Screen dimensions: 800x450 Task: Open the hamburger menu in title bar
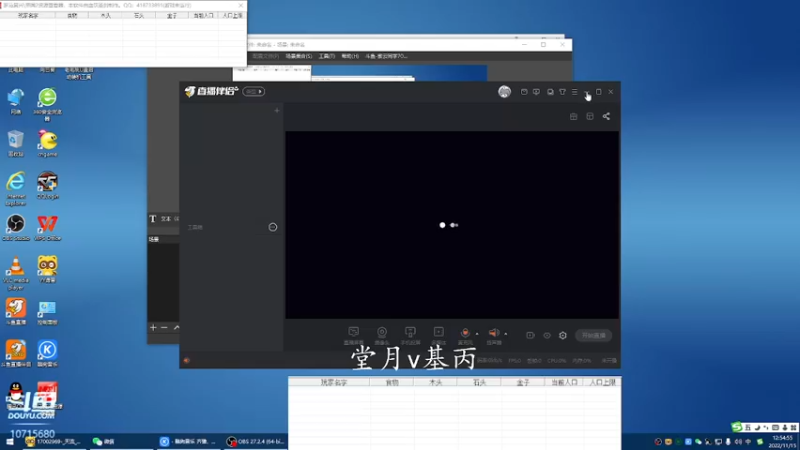(574, 92)
